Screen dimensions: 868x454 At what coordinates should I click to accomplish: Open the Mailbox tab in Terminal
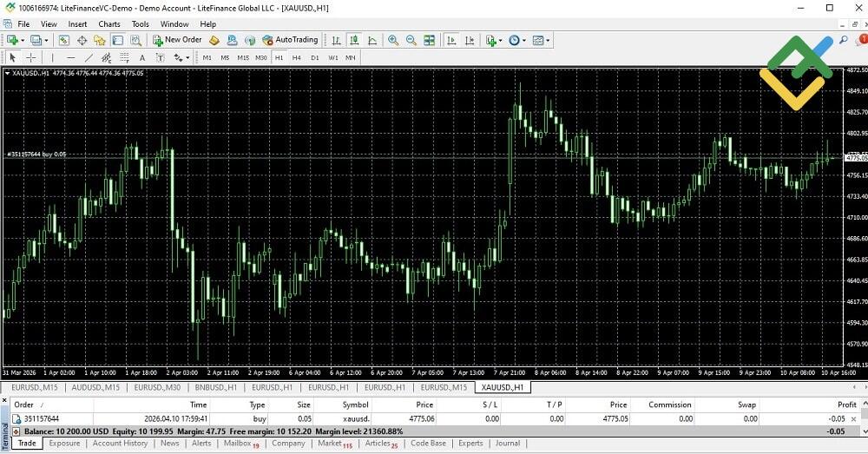click(x=240, y=444)
